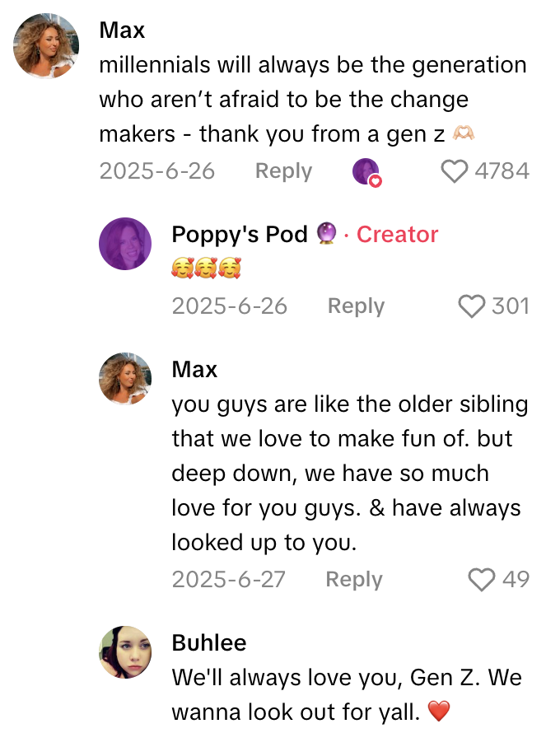Open the Buhlee username link
Screen dimensions: 560x733
click(x=209, y=642)
